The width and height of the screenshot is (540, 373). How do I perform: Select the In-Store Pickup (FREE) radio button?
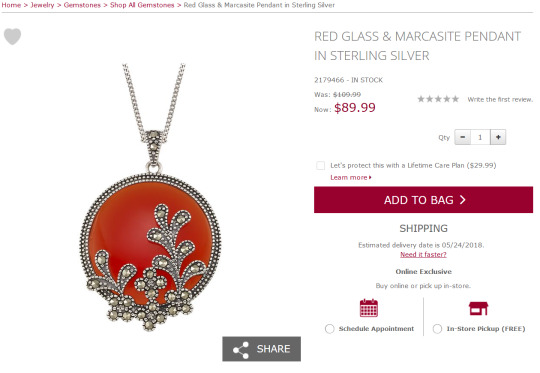coord(437,329)
